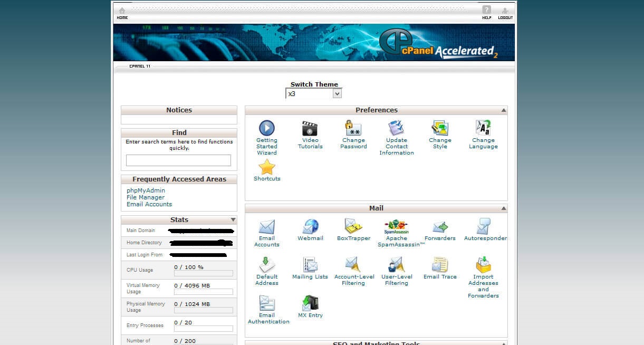Click the Forwarders icon

[x=440, y=227]
